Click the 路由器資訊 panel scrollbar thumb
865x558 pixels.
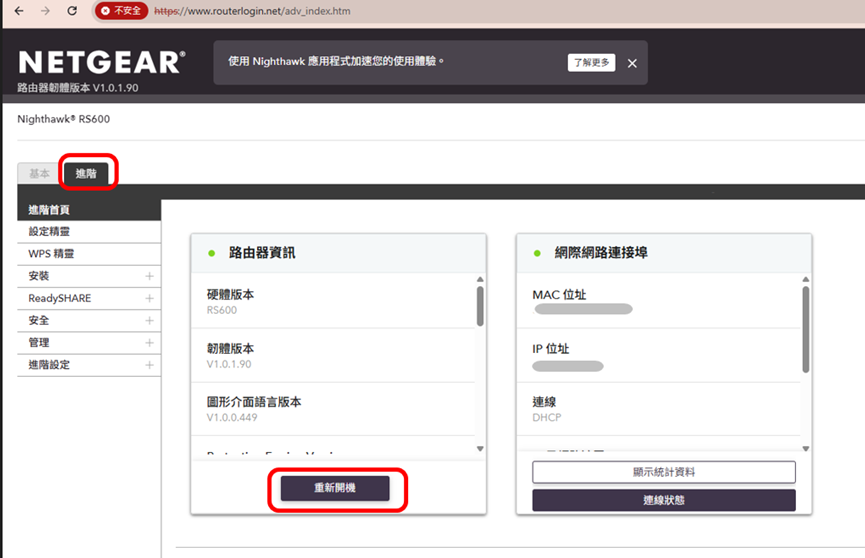(480, 306)
